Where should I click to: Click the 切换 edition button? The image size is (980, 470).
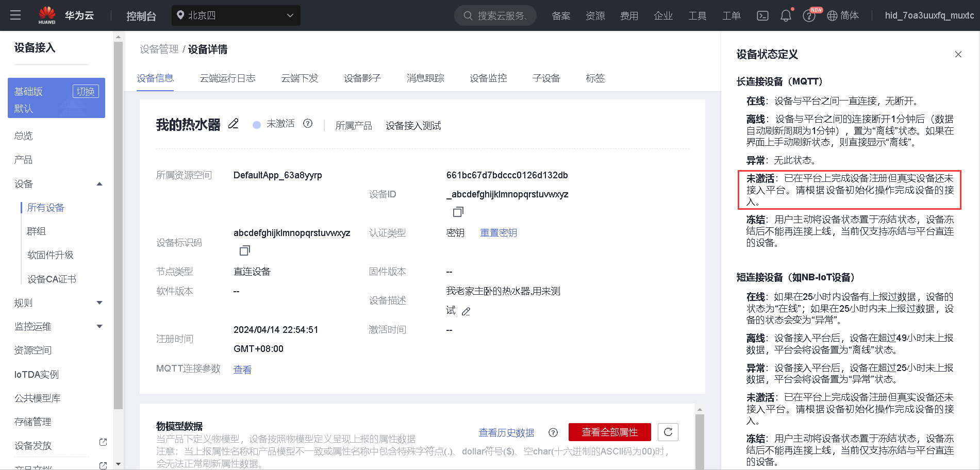(x=86, y=91)
